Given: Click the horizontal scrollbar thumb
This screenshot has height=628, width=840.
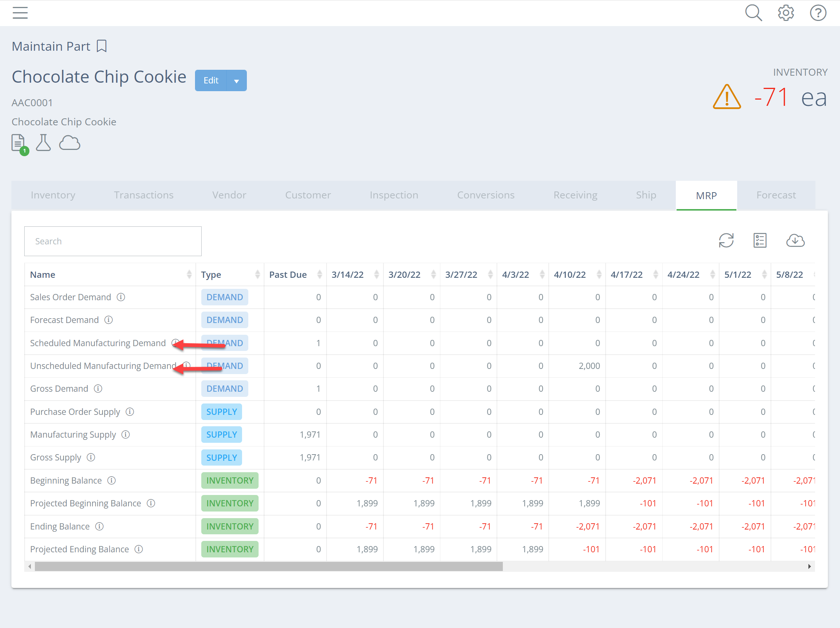Looking at the screenshot, I should tap(268, 567).
